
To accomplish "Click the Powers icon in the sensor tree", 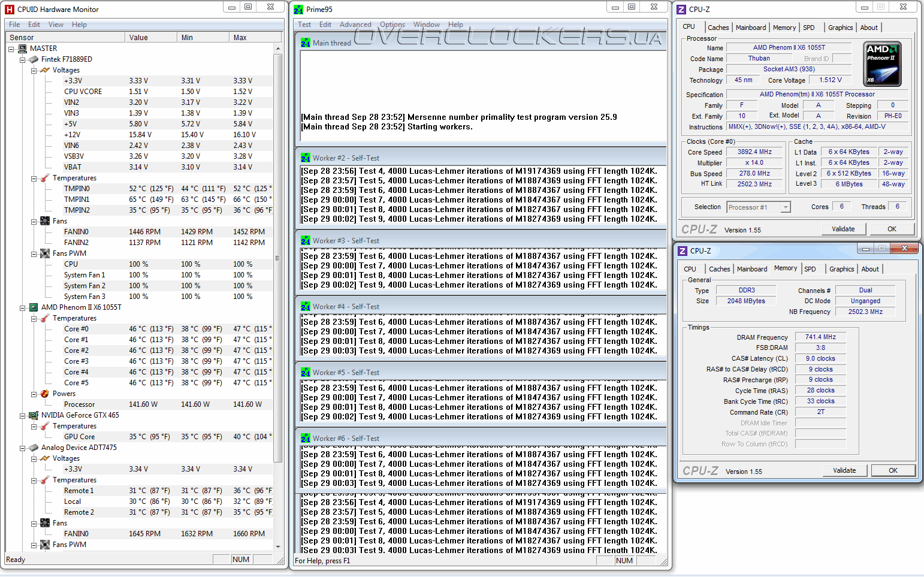I will (x=45, y=394).
